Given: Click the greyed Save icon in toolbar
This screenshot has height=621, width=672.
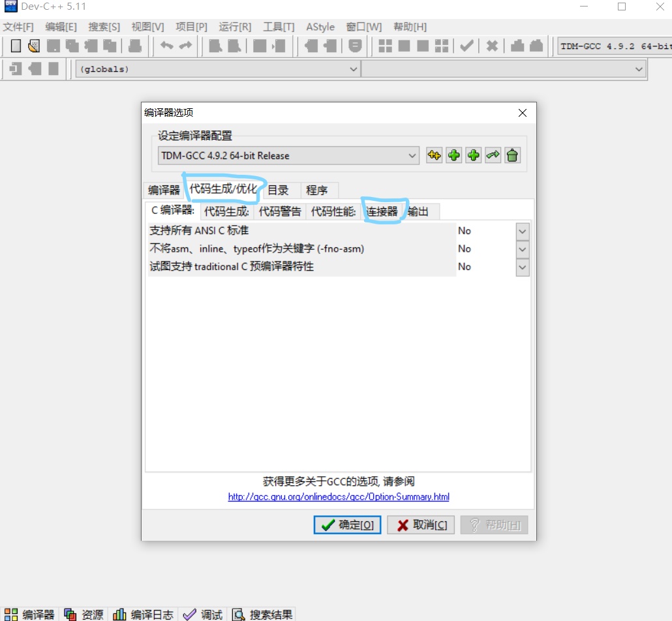Looking at the screenshot, I should point(53,46).
